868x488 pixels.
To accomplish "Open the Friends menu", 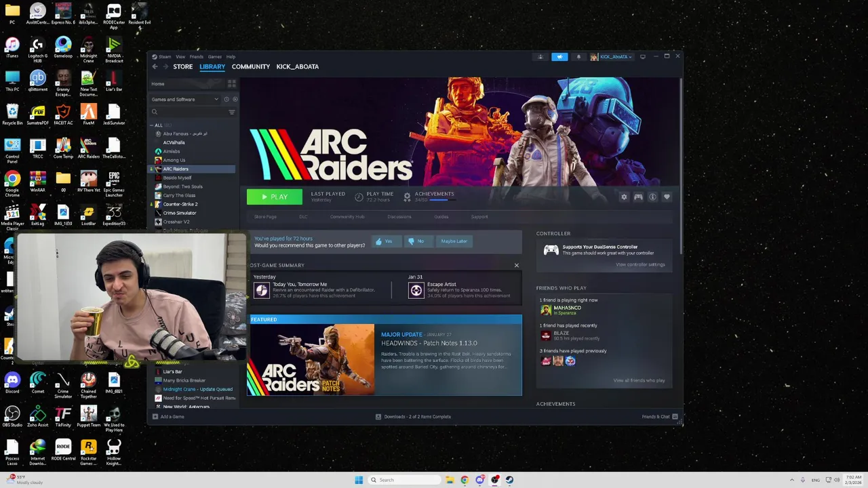I will pos(197,57).
